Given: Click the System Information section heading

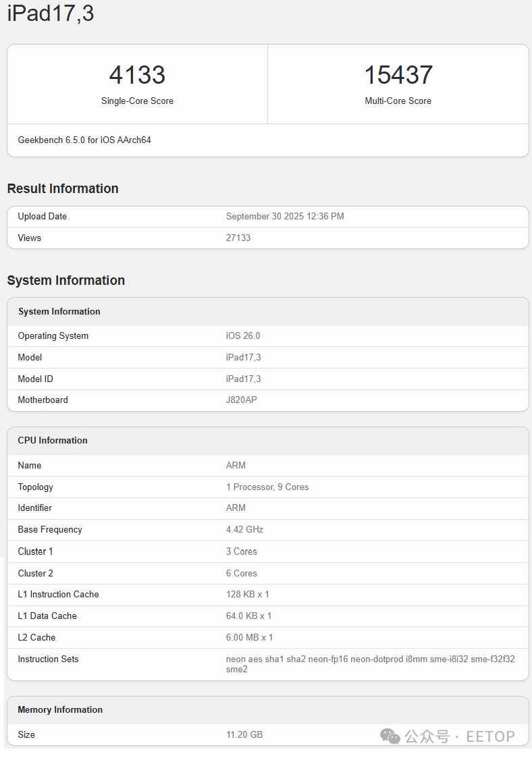Looking at the screenshot, I should pos(66,280).
